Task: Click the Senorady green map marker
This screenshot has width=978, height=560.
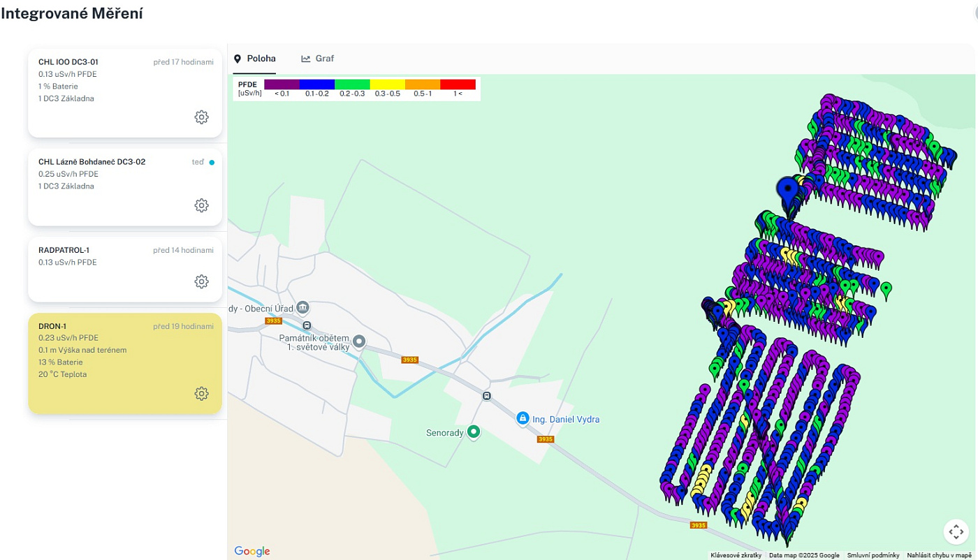Action: (474, 432)
